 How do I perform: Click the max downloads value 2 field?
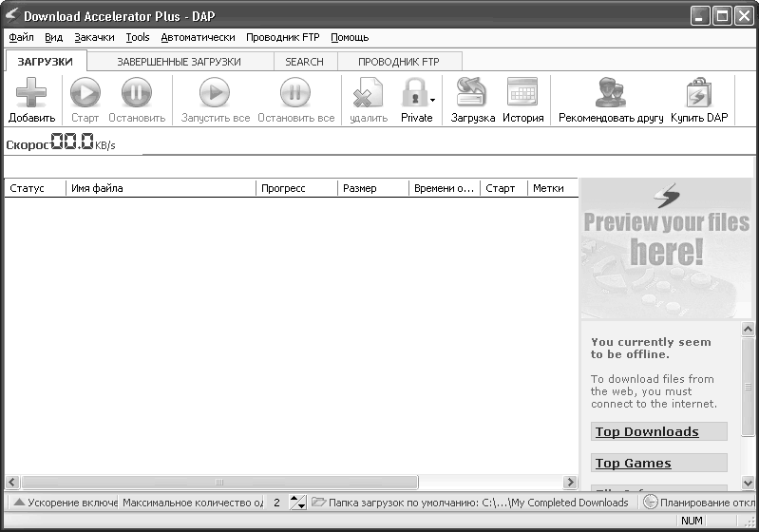276,502
